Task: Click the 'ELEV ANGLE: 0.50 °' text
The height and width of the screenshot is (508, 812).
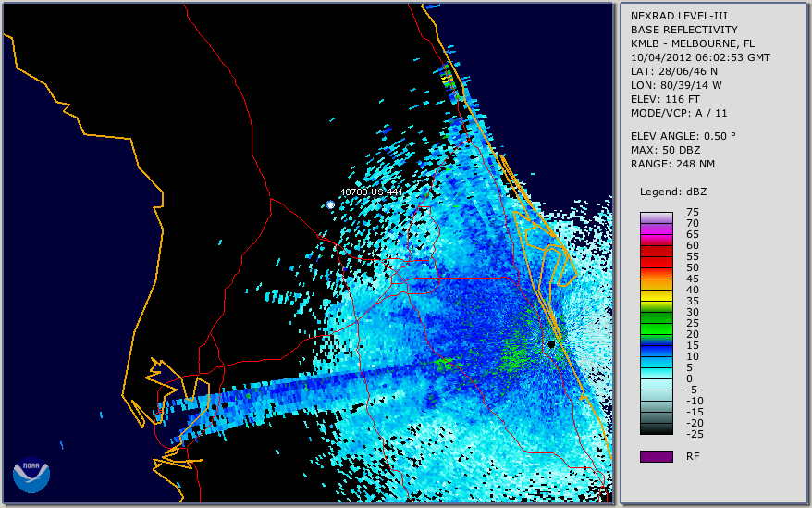Action: coord(683,136)
